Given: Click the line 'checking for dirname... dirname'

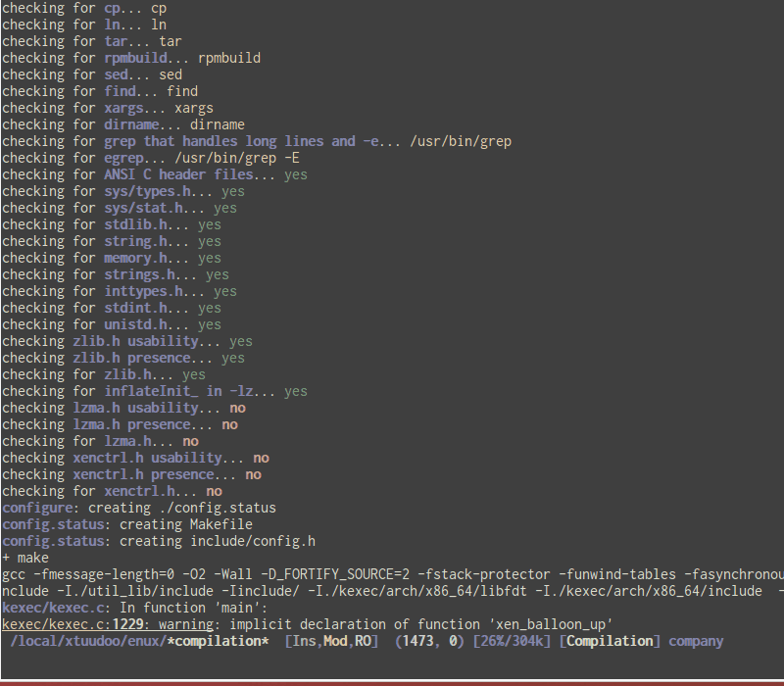Looking at the screenshot, I should pyautogui.click(x=123, y=124).
